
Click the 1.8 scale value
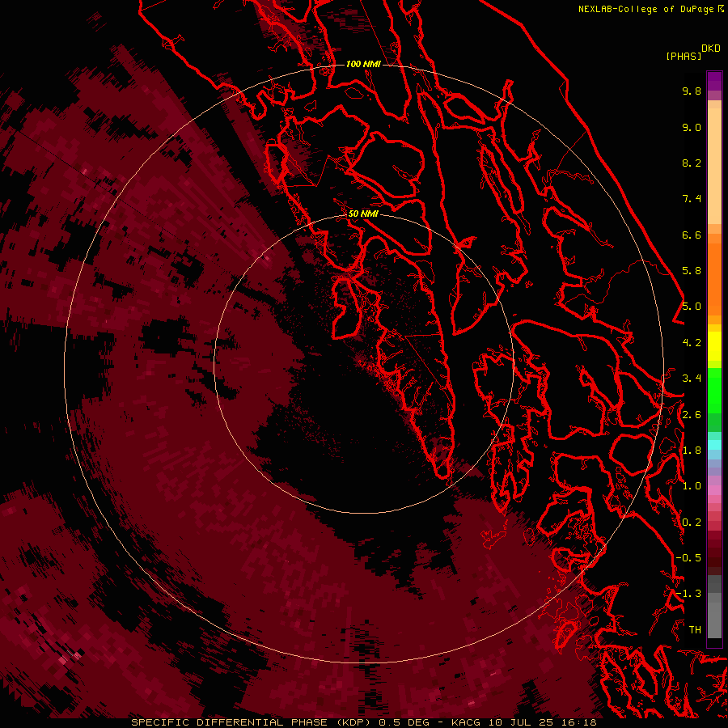pyautogui.click(x=692, y=451)
